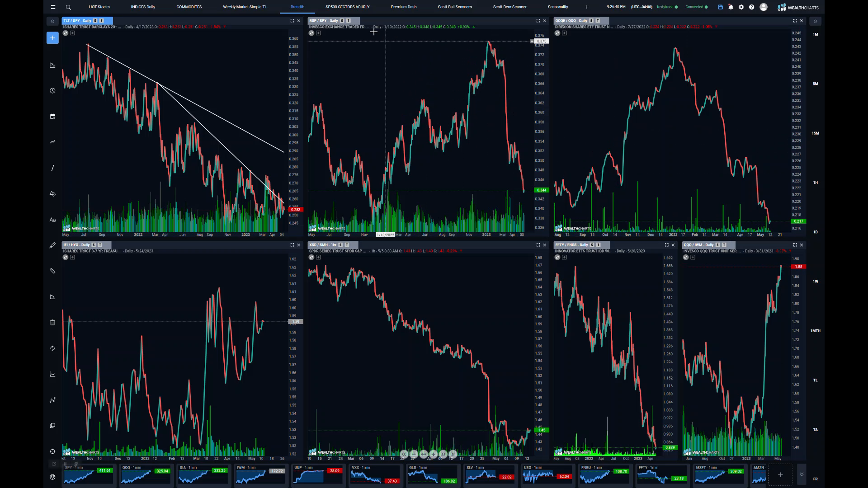Switch to the HOT Stocks tab
The height and width of the screenshot is (488, 868).
pyautogui.click(x=99, y=7)
